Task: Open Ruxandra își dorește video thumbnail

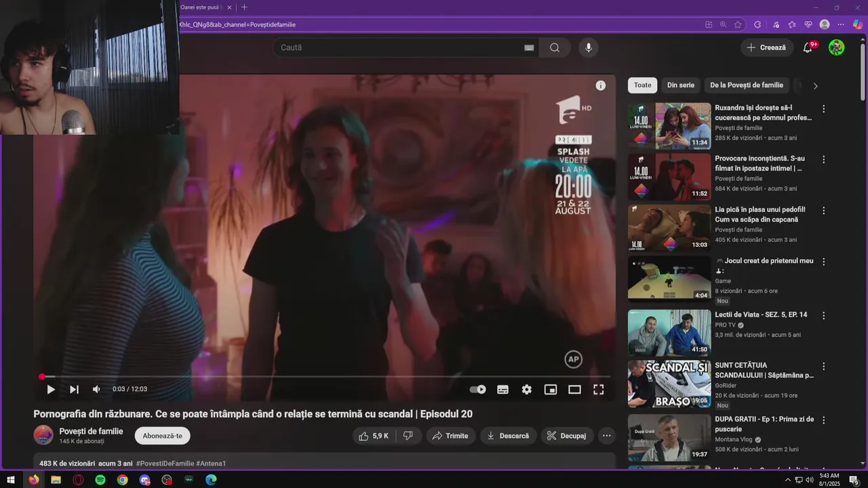Action: [669, 126]
